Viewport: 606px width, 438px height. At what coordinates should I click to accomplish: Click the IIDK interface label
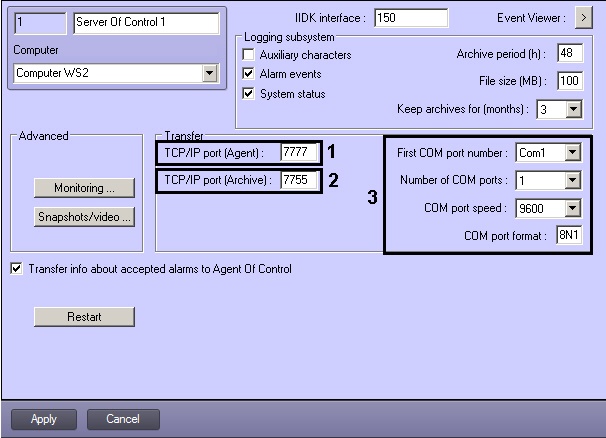(330, 18)
